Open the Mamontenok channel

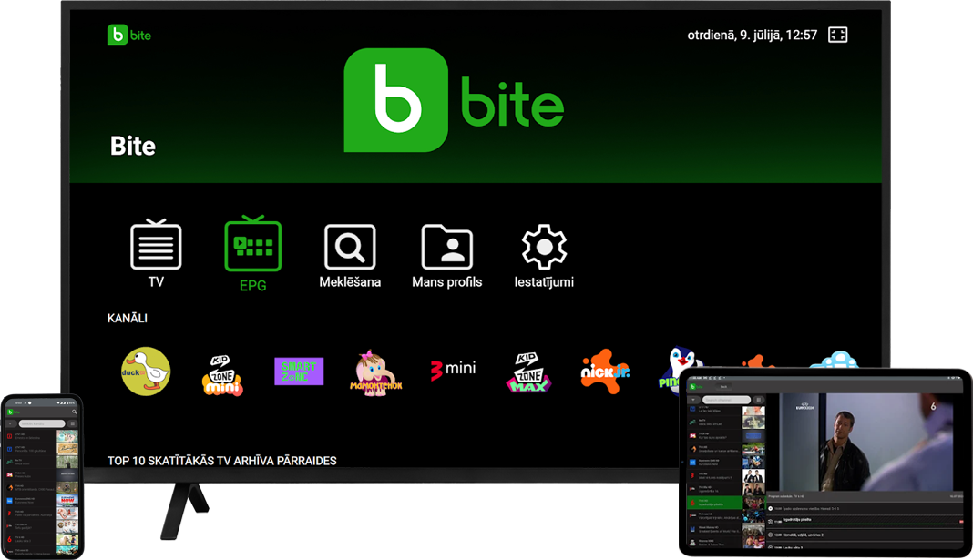pyautogui.click(x=376, y=372)
